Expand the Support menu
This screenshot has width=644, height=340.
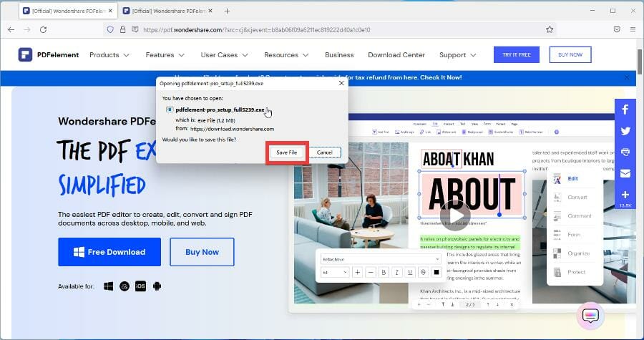[457, 54]
